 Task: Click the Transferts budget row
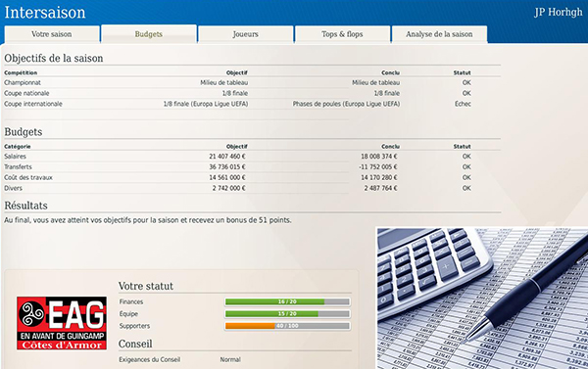coord(252,166)
